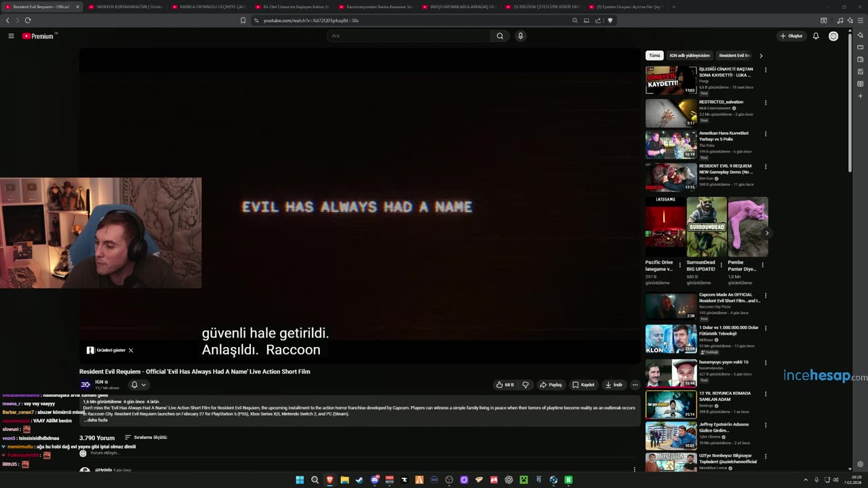Open SurrounDead BIG UPDATE short thumbnail
Viewport: 868px width, 488px height.
pyautogui.click(x=707, y=227)
